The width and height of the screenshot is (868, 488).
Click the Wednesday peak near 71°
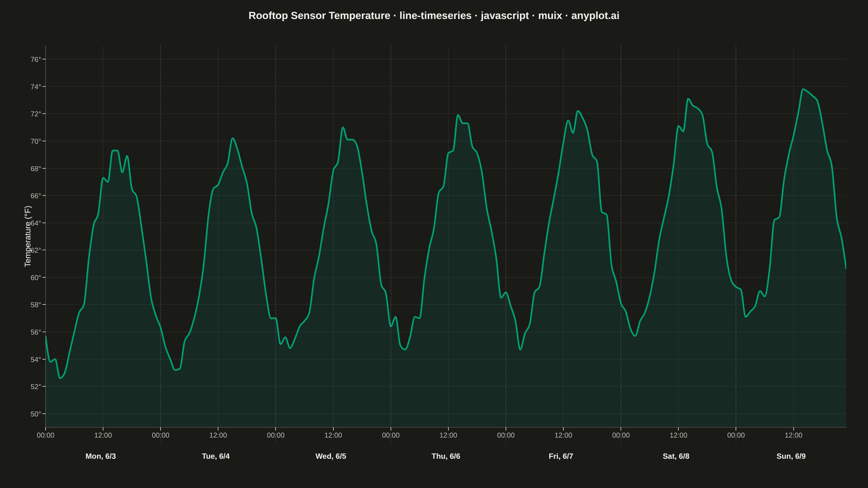[343, 127]
